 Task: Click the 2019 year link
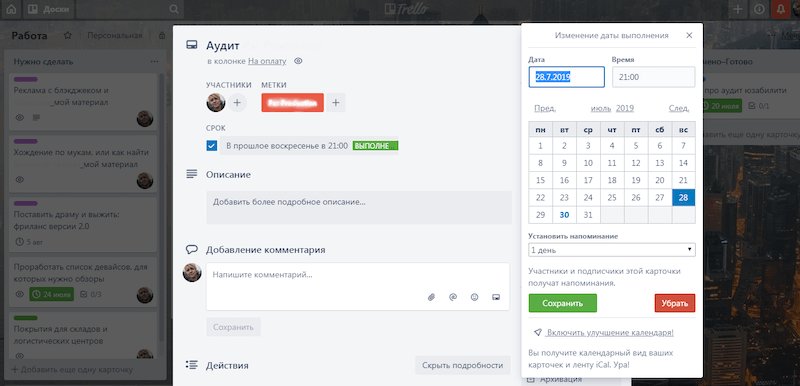tap(625, 108)
